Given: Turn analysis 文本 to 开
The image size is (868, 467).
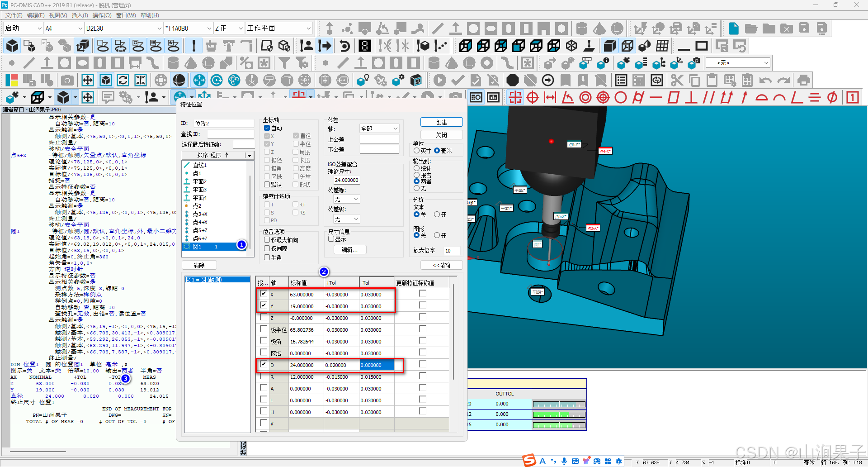Looking at the screenshot, I should [x=437, y=214].
